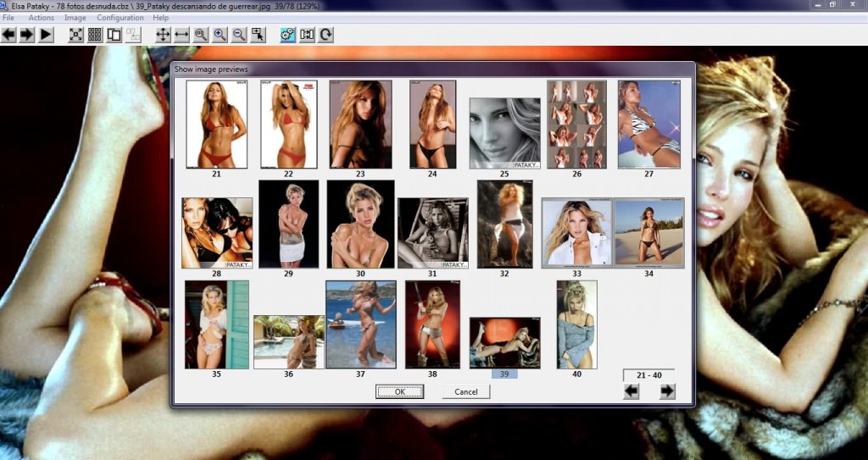
Task: Open the File menu
Action: pos(8,18)
